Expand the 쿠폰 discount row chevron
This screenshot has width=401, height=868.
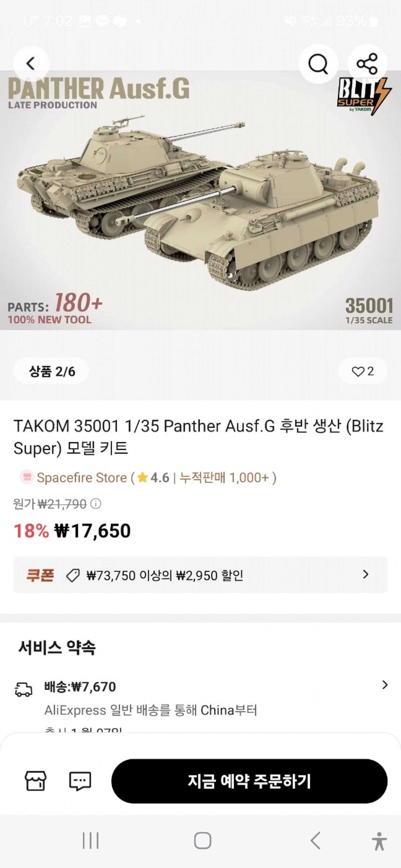[365, 574]
